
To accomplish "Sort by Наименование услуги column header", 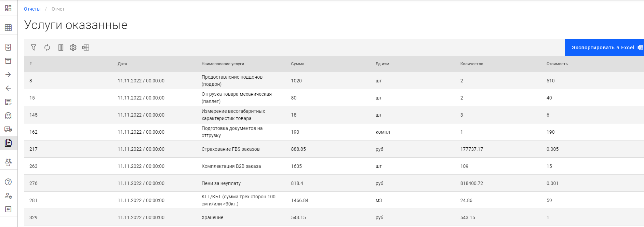I will coord(223,64).
